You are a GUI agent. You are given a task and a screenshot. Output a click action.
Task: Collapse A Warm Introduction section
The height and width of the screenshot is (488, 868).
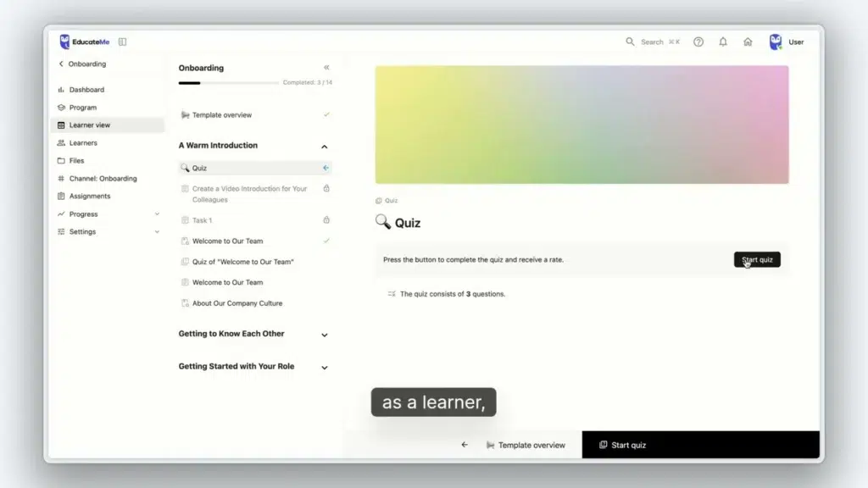pyautogui.click(x=325, y=147)
